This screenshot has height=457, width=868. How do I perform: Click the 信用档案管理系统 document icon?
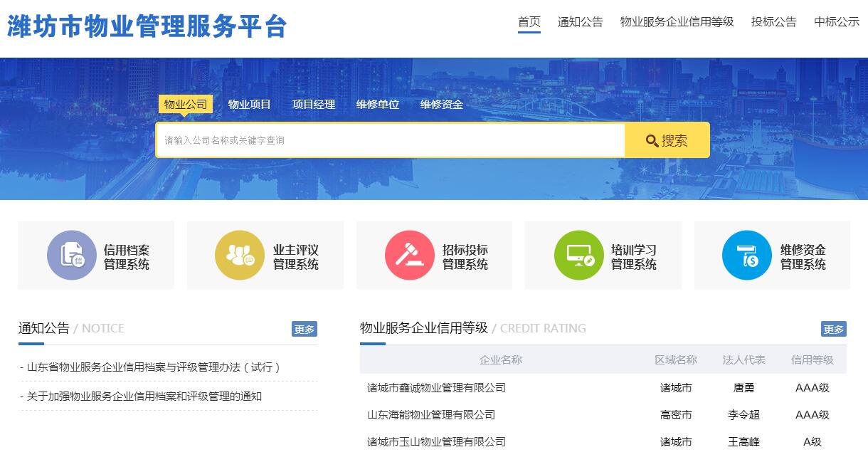[71, 256]
